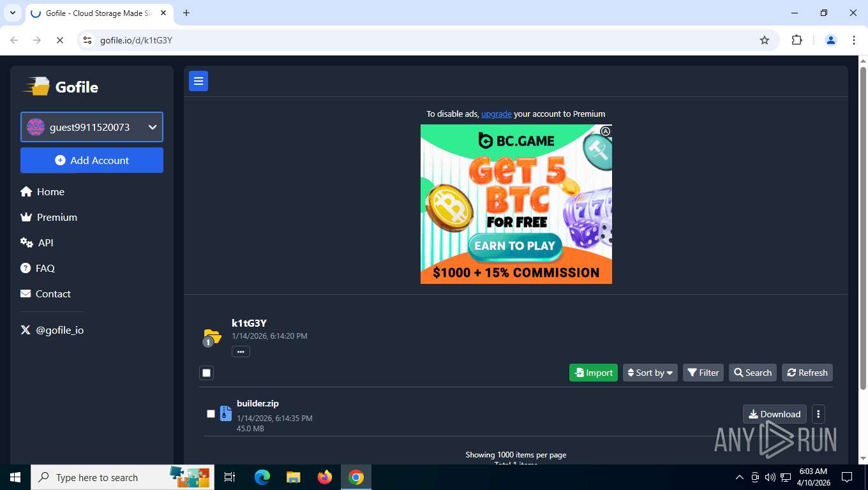Open the Windows Start menu
Viewport: 868px width, 490px height.
[15, 477]
